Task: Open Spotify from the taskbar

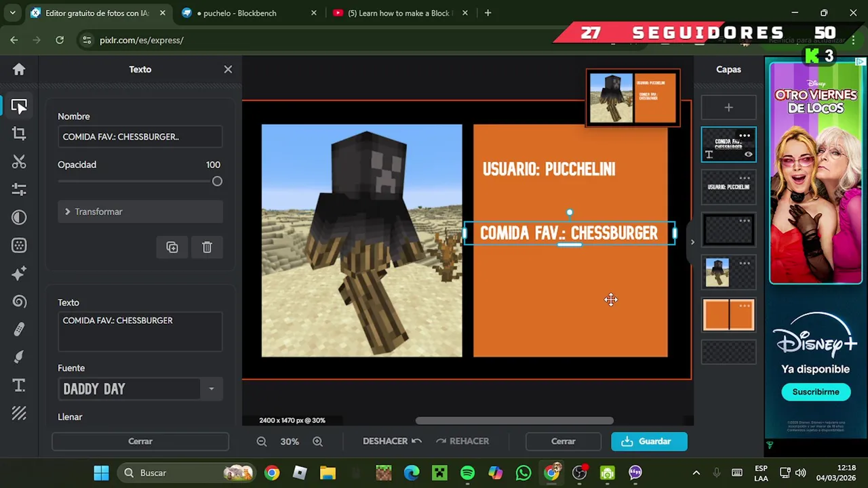Action: [468, 473]
